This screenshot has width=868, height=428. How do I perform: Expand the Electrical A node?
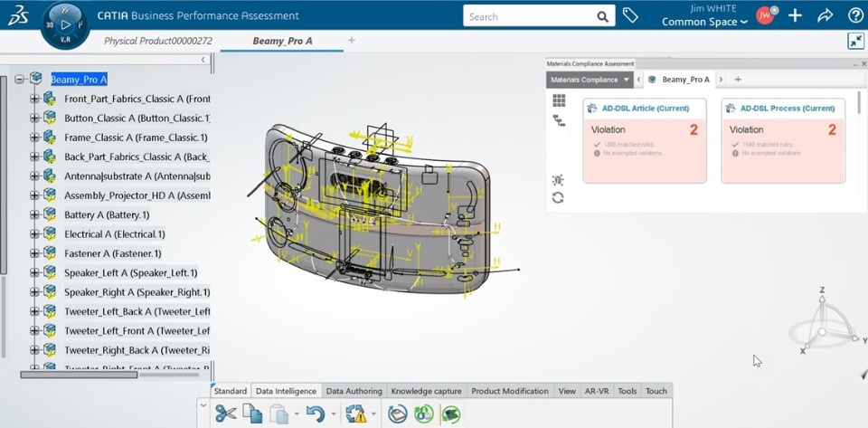[x=34, y=234]
